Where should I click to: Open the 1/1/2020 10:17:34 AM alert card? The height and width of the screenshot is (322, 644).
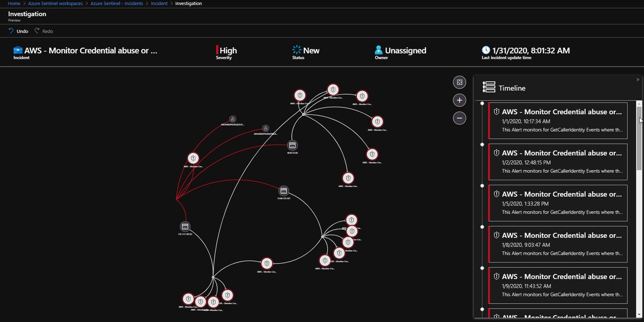[x=558, y=121]
